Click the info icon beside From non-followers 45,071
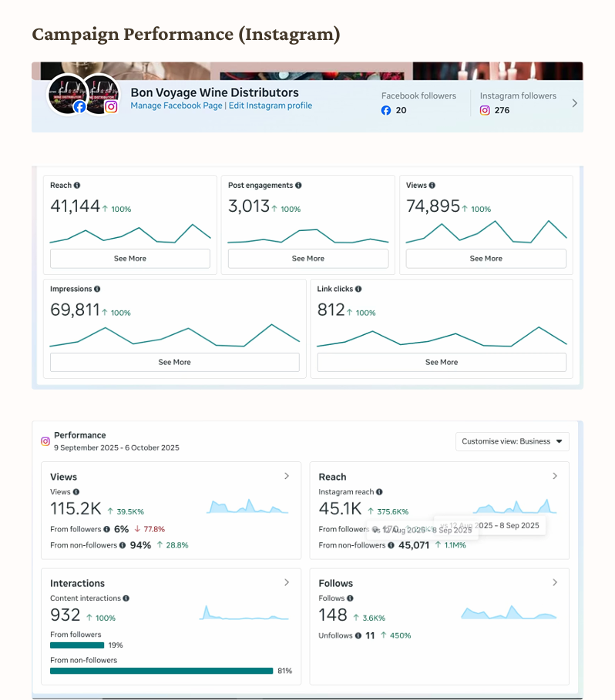 click(x=391, y=545)
